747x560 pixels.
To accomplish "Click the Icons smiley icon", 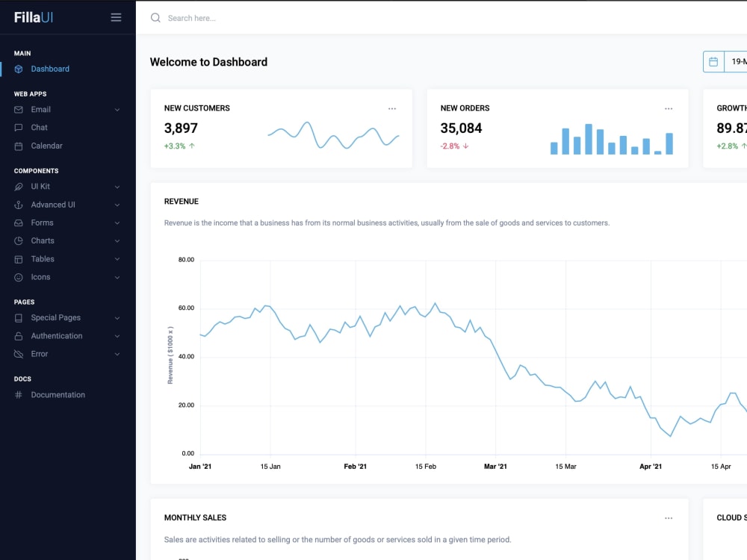I will coord(19,277).
